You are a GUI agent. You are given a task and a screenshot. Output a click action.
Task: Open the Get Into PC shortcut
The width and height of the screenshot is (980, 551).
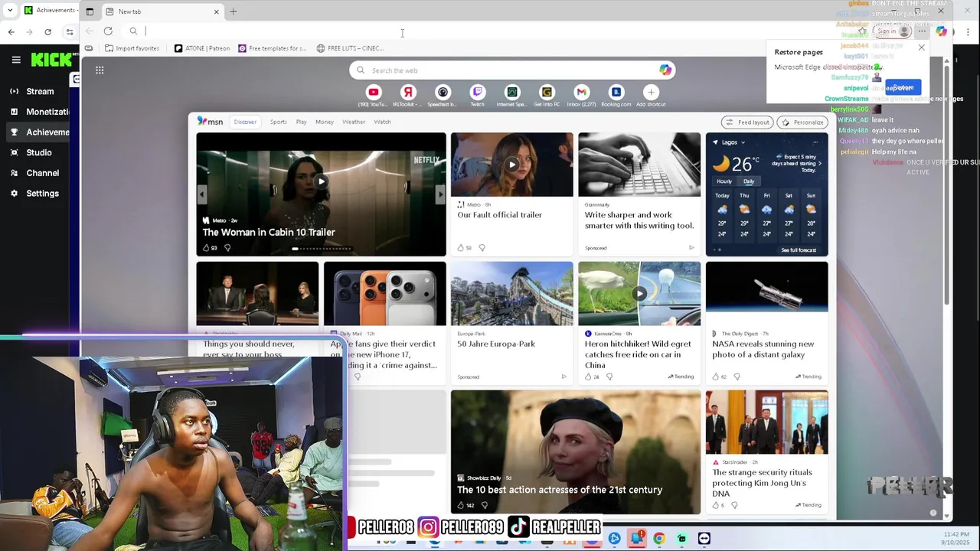pyautogui.click(x=547, y=93)
